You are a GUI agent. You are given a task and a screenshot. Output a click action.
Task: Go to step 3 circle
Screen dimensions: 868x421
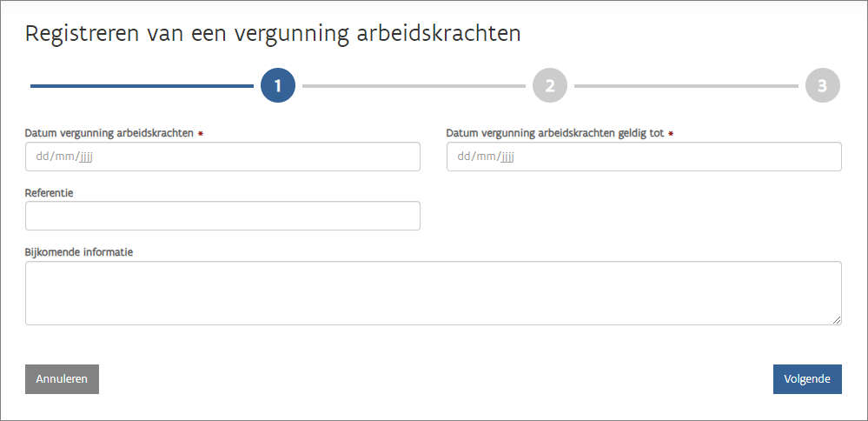[x=822, y=86]
